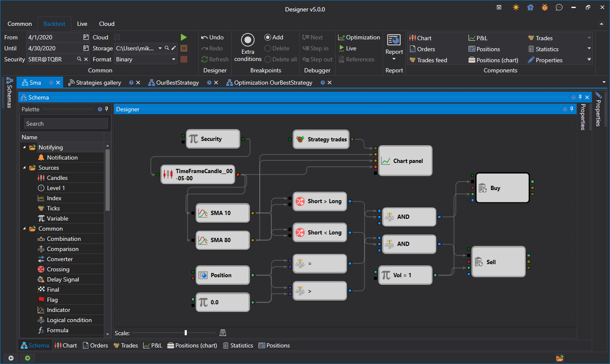The width and height of the screenshot is (610, 364).
Task: Adjust the Scale zoom slider
Action: pos(186,333)
